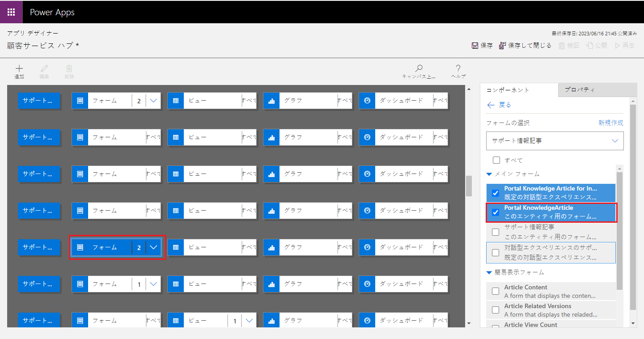
Task: Check the サポート情報記事 main form checkbox
Action: pyautogui.click(x=496, y=232)
